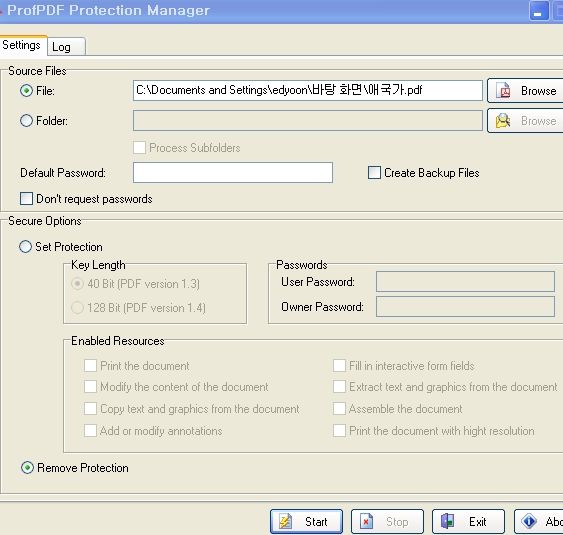The width and height of the screenshot is (563, 535).
Task: Check Extract text and graphics option
Action: [339, 387]
